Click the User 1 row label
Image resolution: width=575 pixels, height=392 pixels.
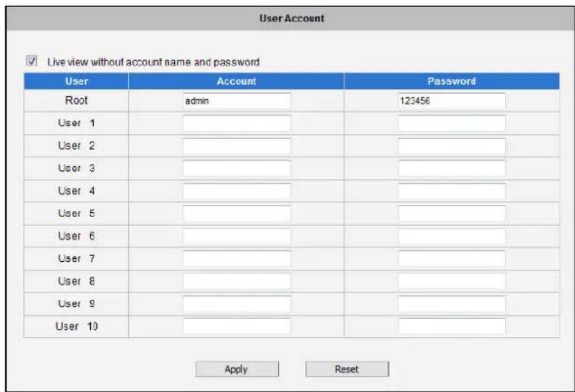[76, 123]
